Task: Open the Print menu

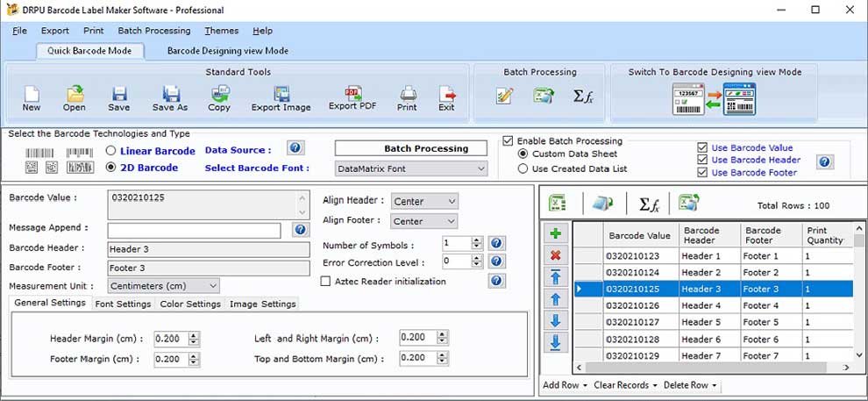Action: [94, 31]
